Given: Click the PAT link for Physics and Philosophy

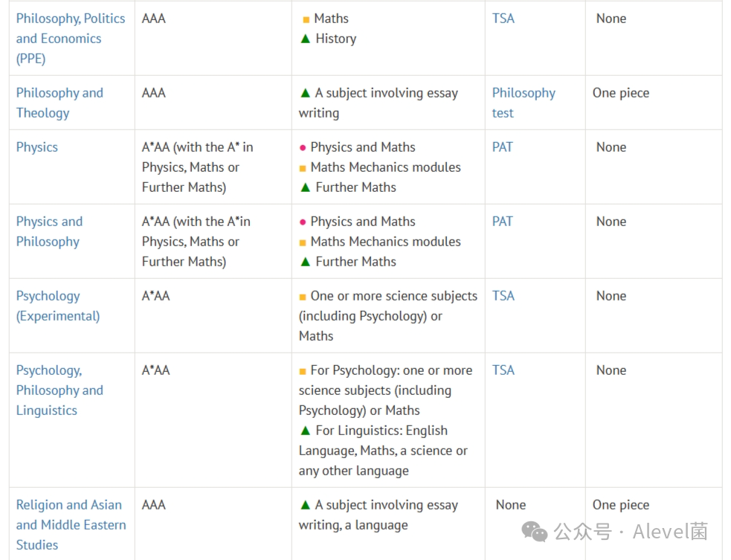Looking at the screenshot, I should coord(502,221).
